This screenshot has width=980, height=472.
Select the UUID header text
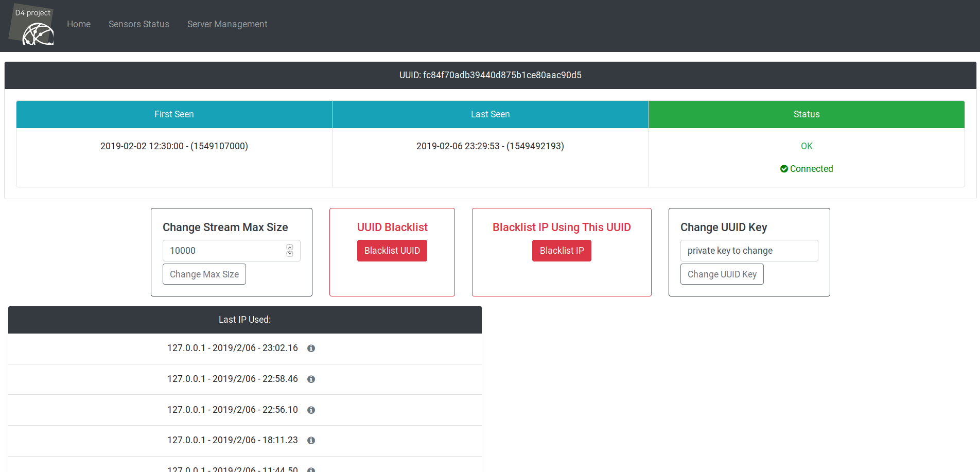pos(490,75)
